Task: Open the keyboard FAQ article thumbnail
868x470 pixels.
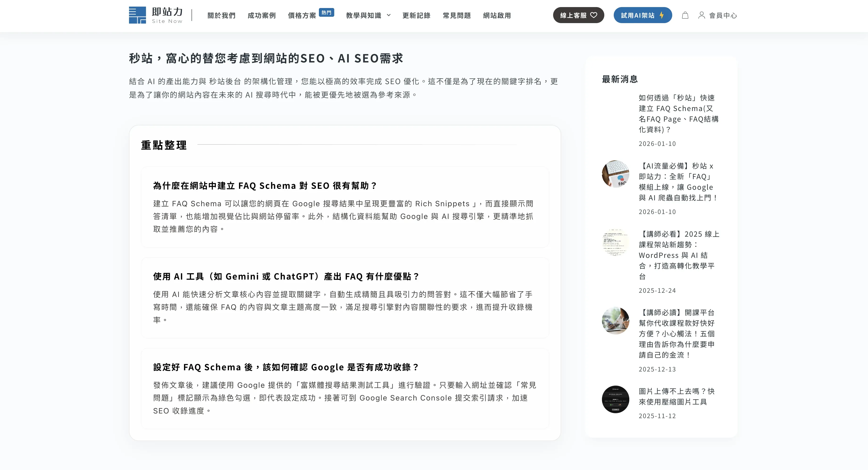Action: (615, 174)
